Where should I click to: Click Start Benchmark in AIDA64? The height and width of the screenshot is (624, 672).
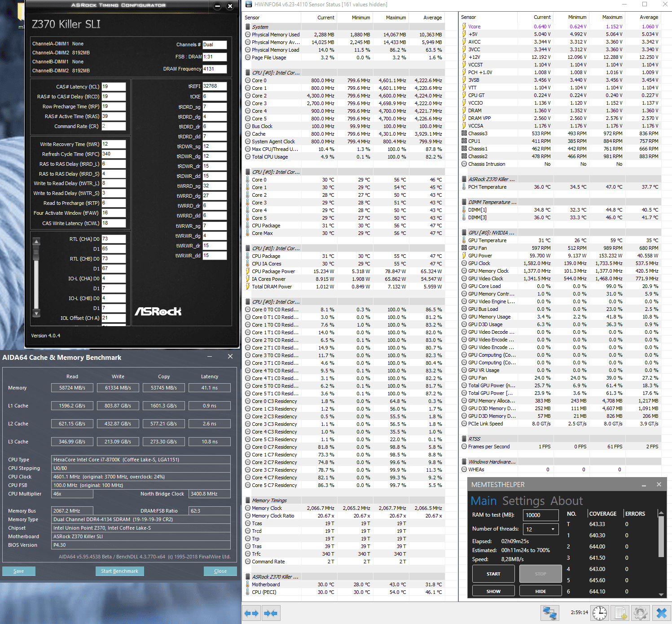119,571
